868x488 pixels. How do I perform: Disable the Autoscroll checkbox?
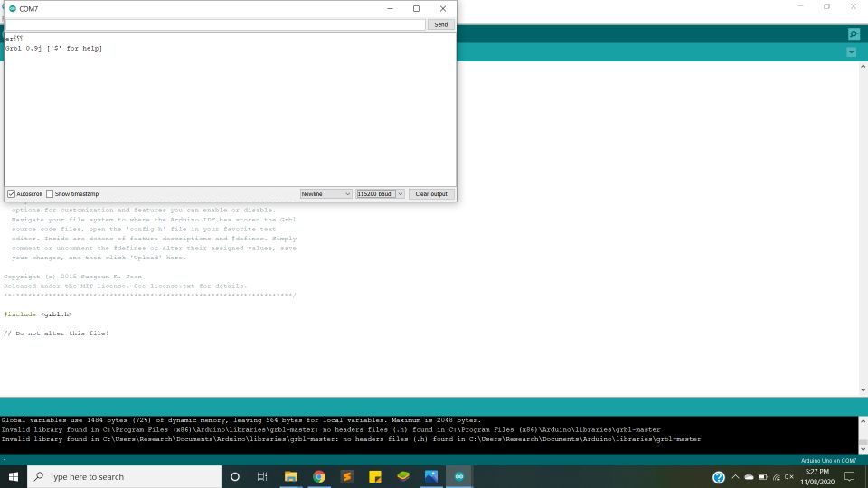click(x=11, y=193)
